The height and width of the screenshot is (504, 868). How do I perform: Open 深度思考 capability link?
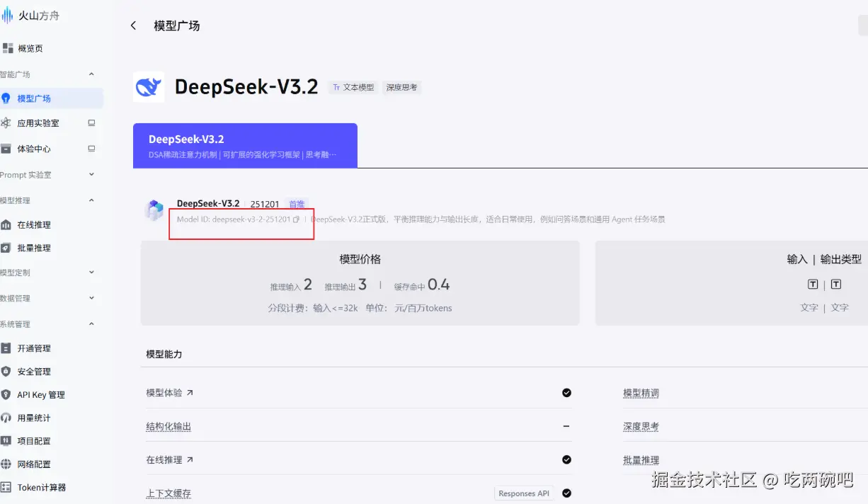641,426
